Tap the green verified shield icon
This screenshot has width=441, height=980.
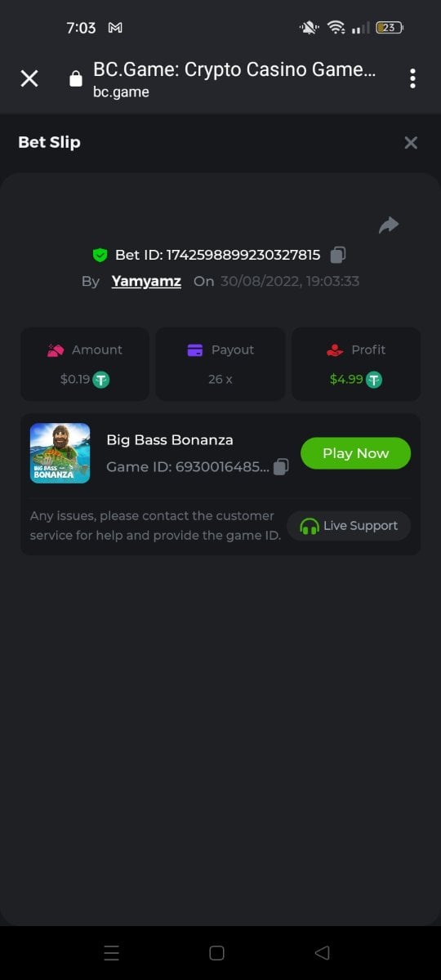(x=100, y=255)
